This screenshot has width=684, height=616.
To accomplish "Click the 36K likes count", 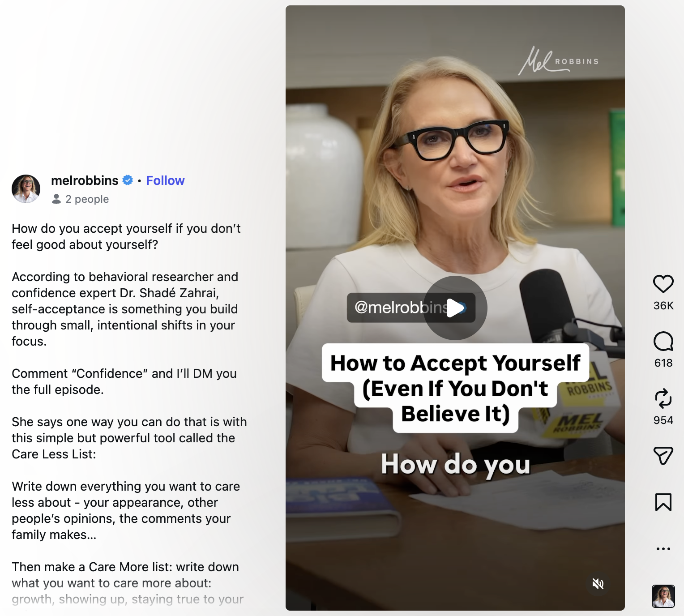I will click(x=663, y=305).
